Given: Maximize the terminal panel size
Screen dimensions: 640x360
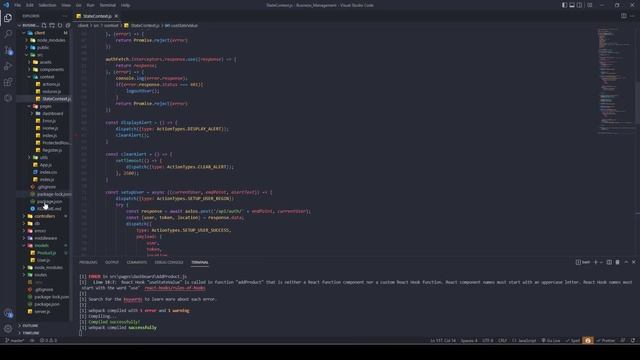Looking at the screenshot, I should pyautogui.click(x=626, y=262).
